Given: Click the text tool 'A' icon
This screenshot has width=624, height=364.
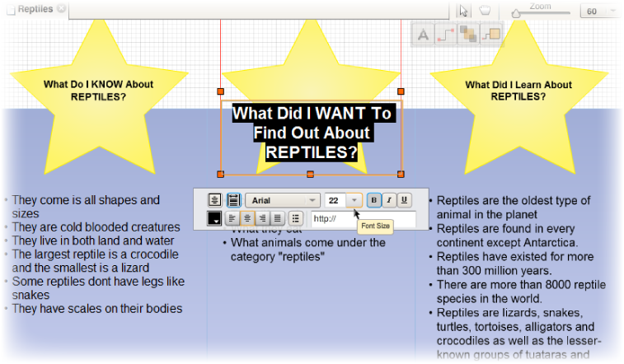Looking at the screenshot, I should tap(423, 34).
